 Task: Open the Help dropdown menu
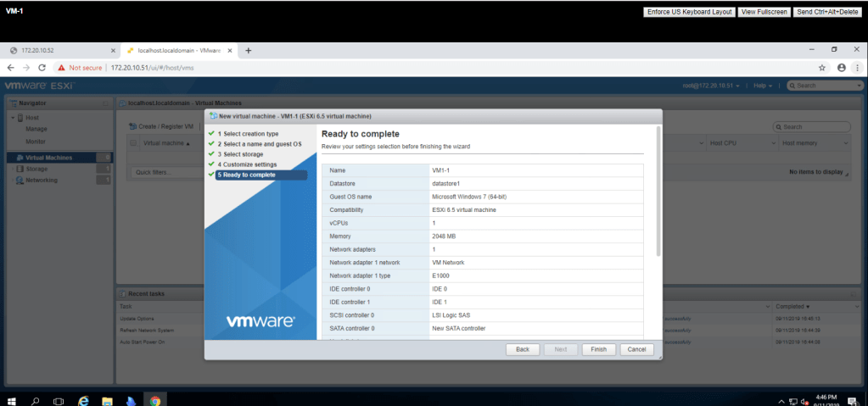tap(762, 86)
